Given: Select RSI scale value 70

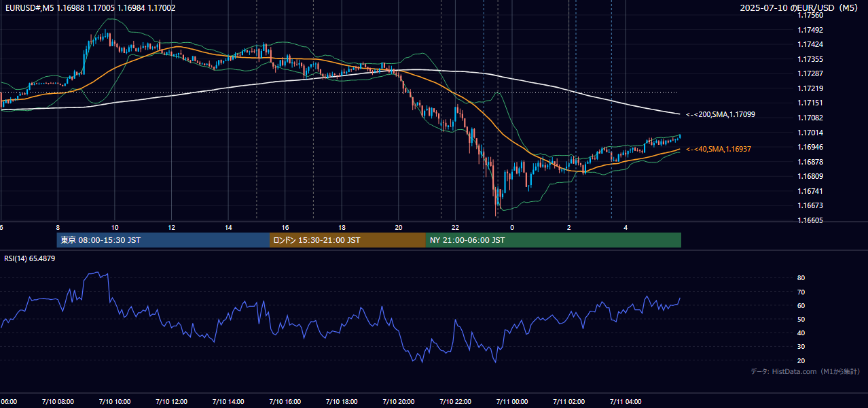Looking at the screenshot, I should (x=801, y=292).
